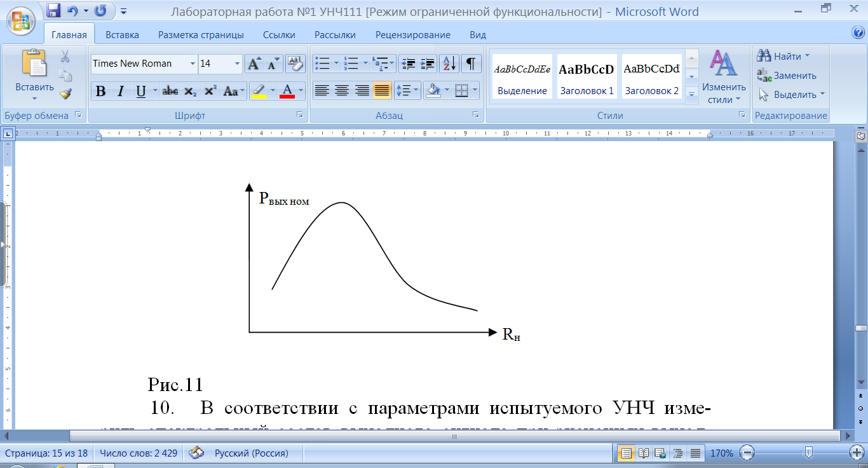The image size is (868, 468).
Task: Decrease paragraph indent
Action: (409, 64)
